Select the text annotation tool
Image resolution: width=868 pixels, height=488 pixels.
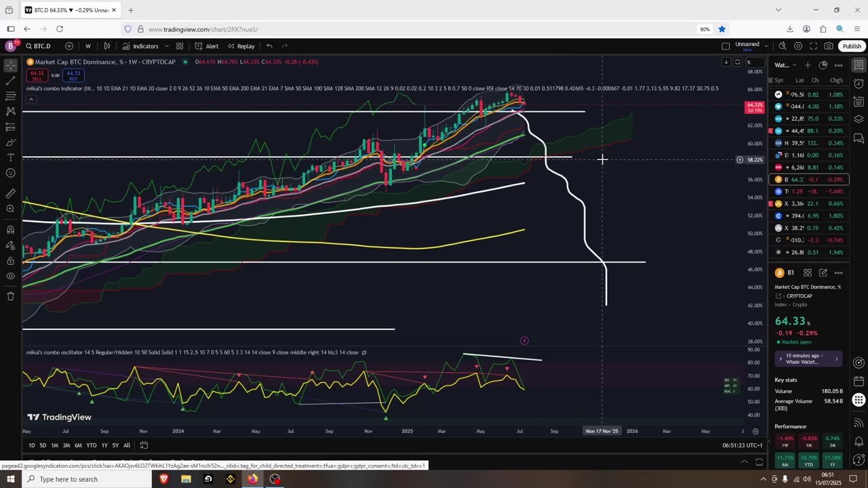11,157
